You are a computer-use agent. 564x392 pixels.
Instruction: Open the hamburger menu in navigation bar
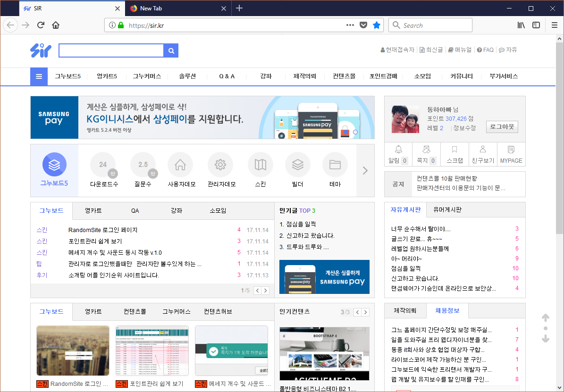pyautogui.click(x=39, y=76)
